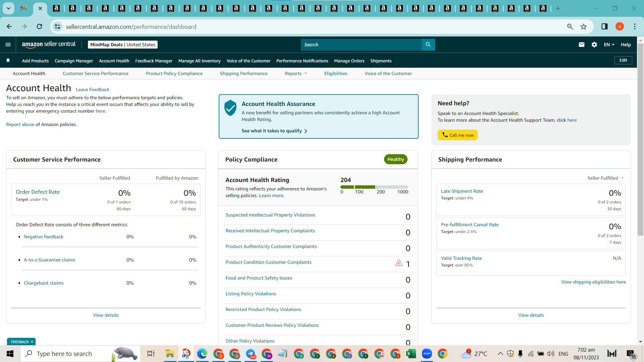Viewport: 644px width, 362px height.
Task: Open Performance Notifications
Action: 302,61
